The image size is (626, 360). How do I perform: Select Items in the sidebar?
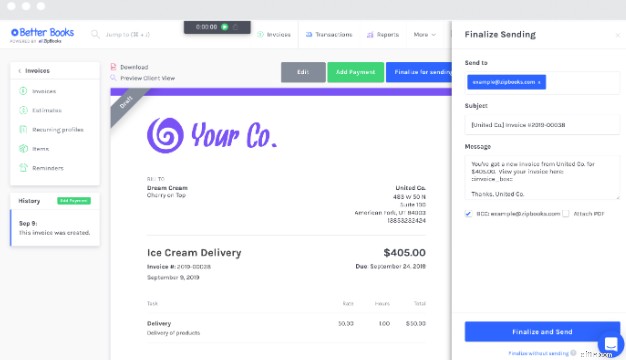(40, 149)
